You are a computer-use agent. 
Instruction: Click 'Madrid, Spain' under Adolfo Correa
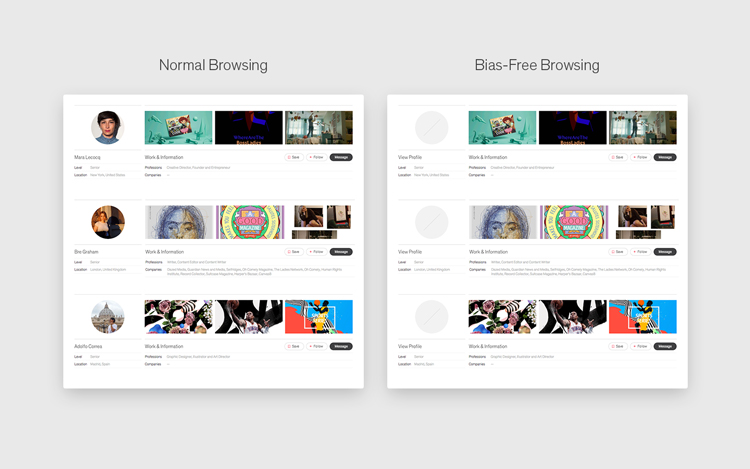(x=100, y=364)
